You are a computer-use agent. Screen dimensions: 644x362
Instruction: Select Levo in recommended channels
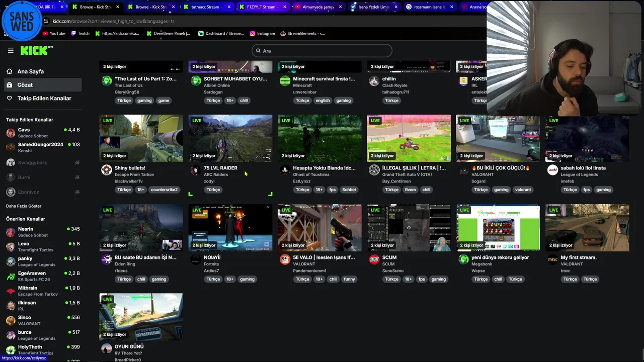(43, 246)
